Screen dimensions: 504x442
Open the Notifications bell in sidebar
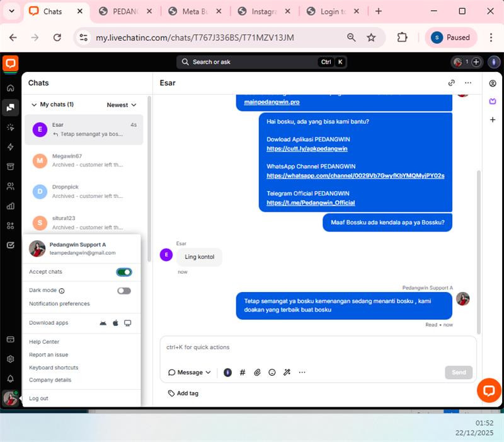[x=10, y=378]
